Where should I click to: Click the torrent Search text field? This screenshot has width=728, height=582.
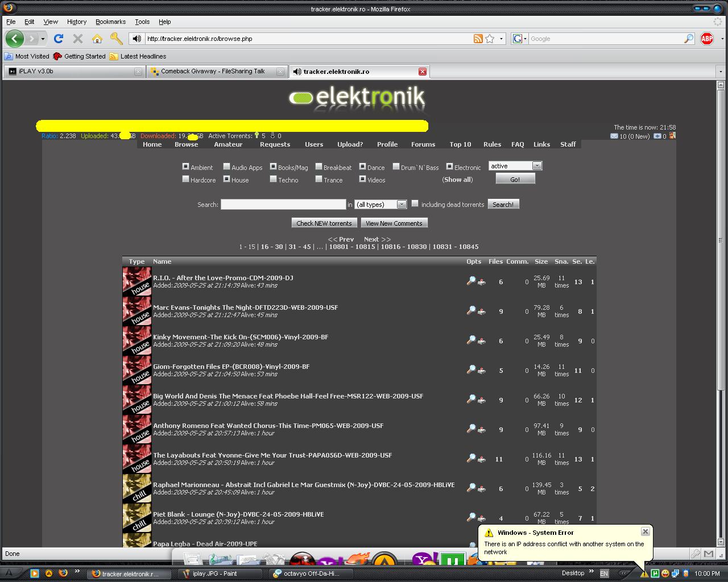point(283,205)
